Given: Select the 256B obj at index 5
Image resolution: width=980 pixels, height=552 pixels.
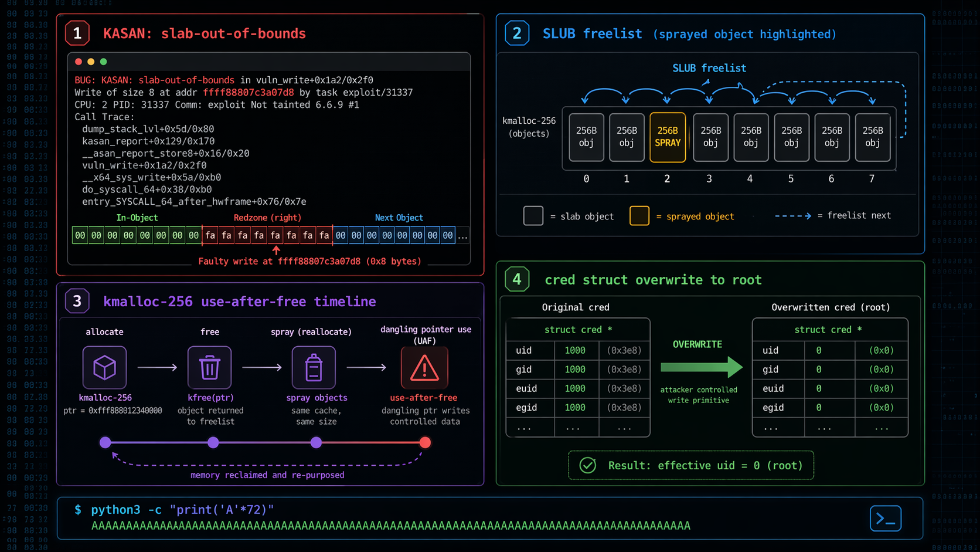Looking at the screenshot, I should pos(791,137).
